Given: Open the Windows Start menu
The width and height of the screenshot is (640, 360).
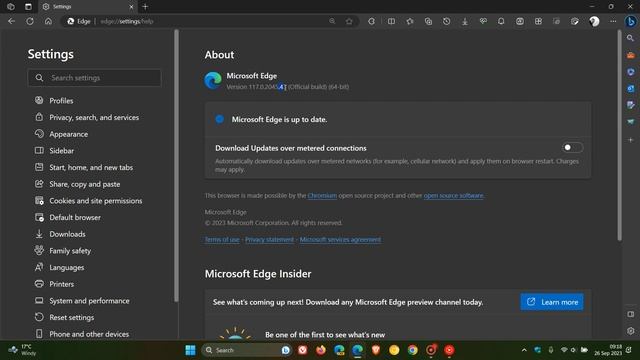Looking at the screenshot, I should point(190,350).
